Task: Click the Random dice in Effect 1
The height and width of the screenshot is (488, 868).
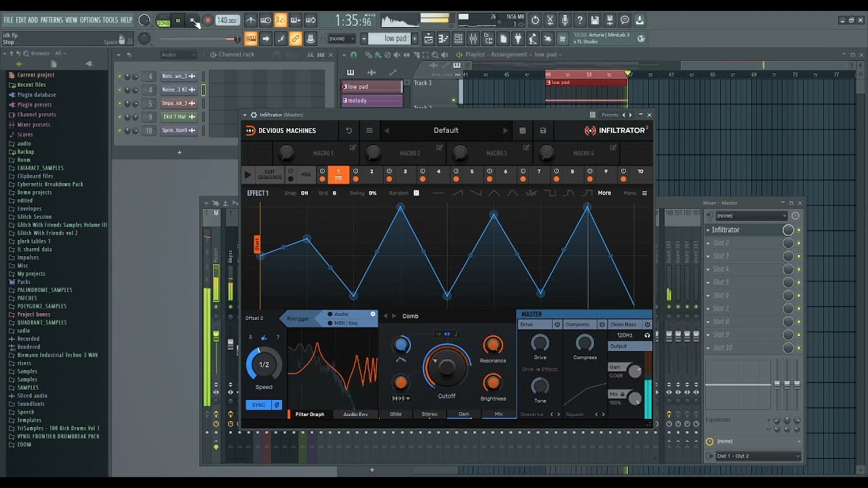Action: click(416, 193)
